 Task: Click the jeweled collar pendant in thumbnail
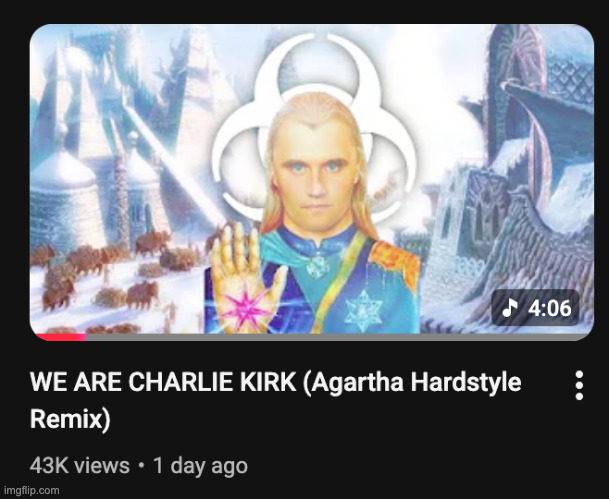pyautogui.click(x=318, y=267)
